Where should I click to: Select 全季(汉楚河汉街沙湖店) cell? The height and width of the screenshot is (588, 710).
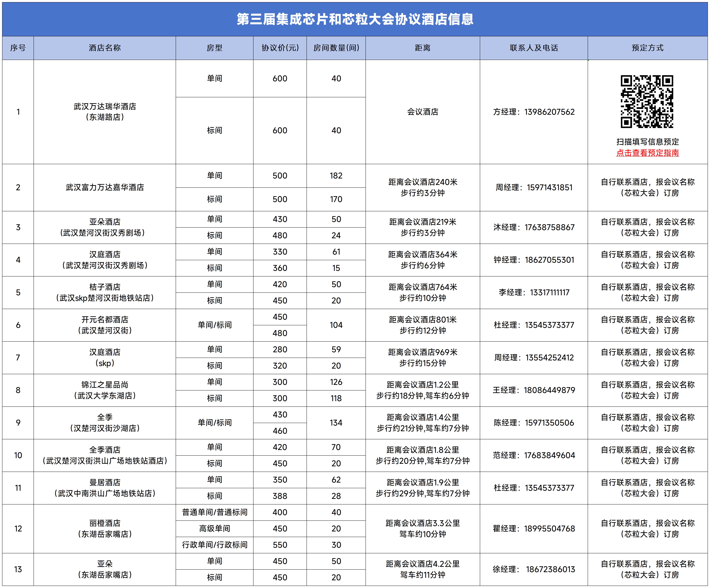point(105,423)
